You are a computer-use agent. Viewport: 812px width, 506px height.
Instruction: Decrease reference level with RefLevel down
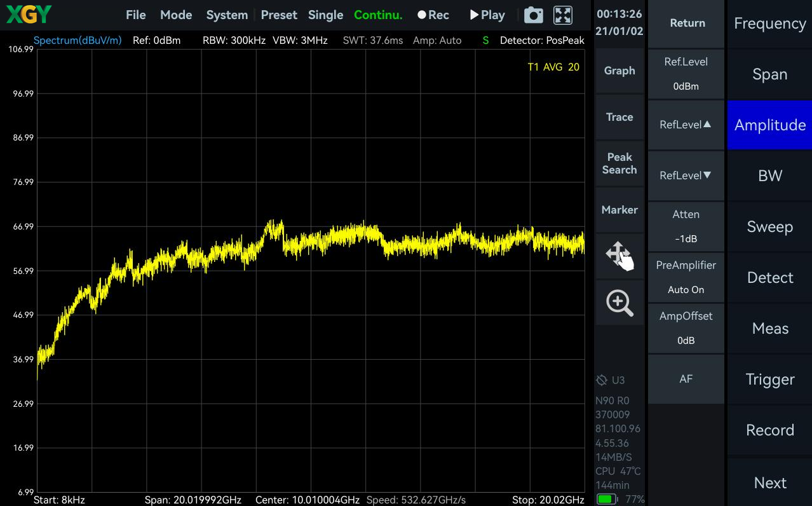point(686,175)
